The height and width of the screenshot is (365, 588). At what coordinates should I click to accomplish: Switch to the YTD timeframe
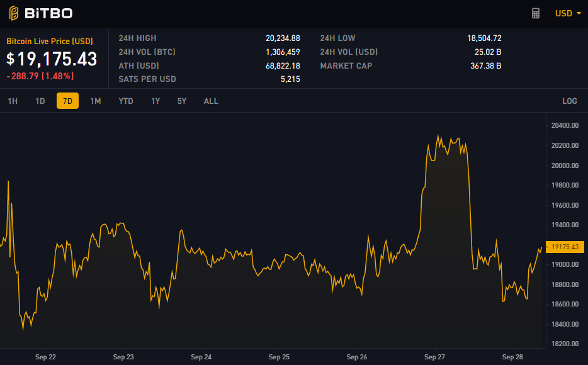point(126,101)
